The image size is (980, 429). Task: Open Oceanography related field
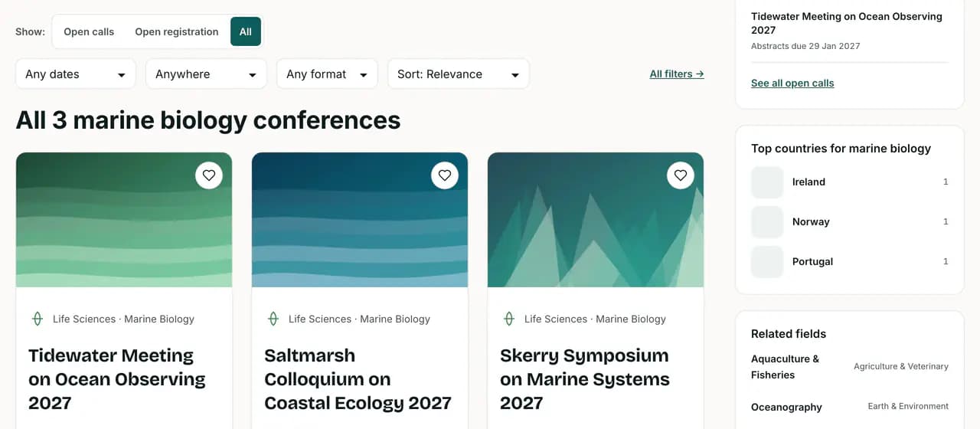[786, 407]
